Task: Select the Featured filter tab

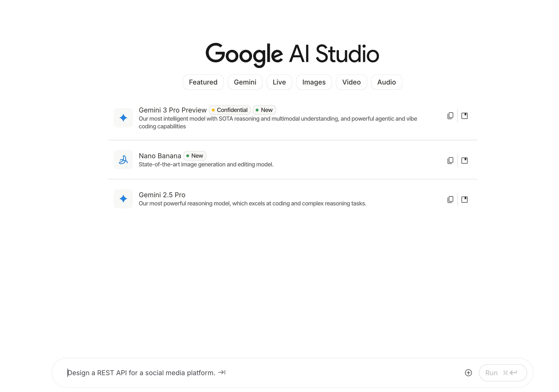Action: (x=203, y=82)
